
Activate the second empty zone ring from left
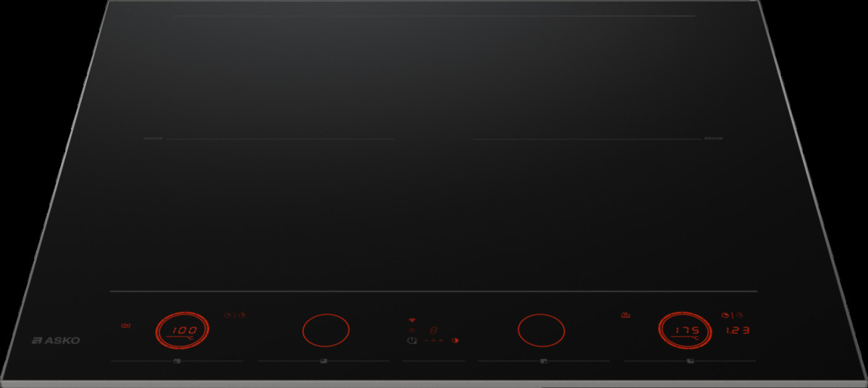coord(325,330)
